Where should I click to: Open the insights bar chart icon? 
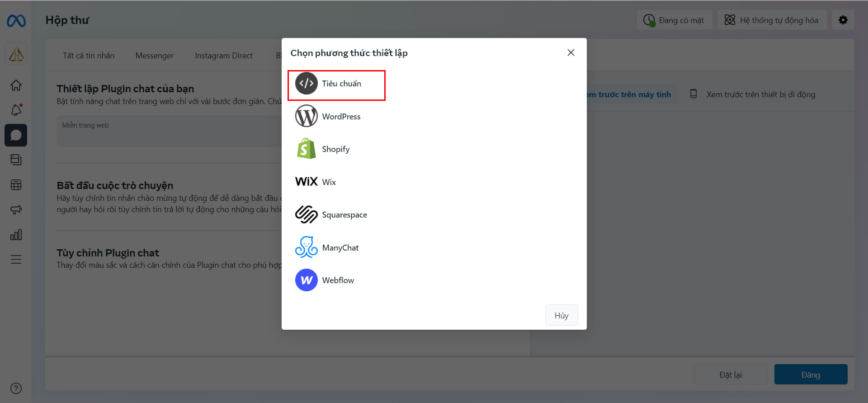(x=16, y=235)
